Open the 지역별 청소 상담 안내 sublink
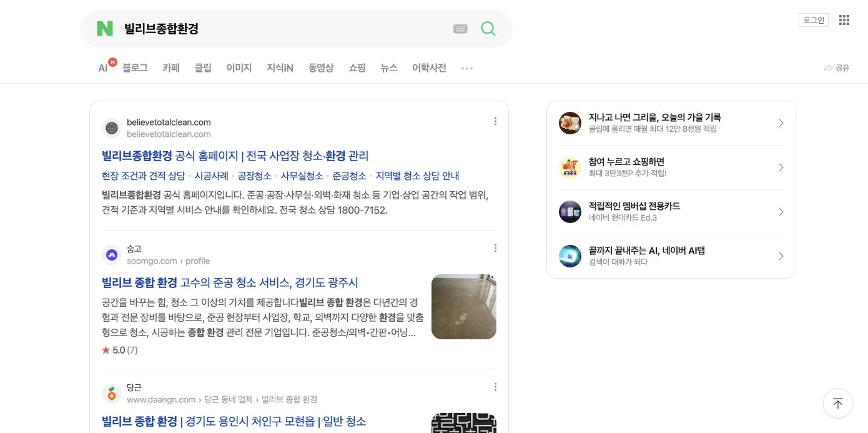This screenshot has width=868, height=433. (417, 176)
